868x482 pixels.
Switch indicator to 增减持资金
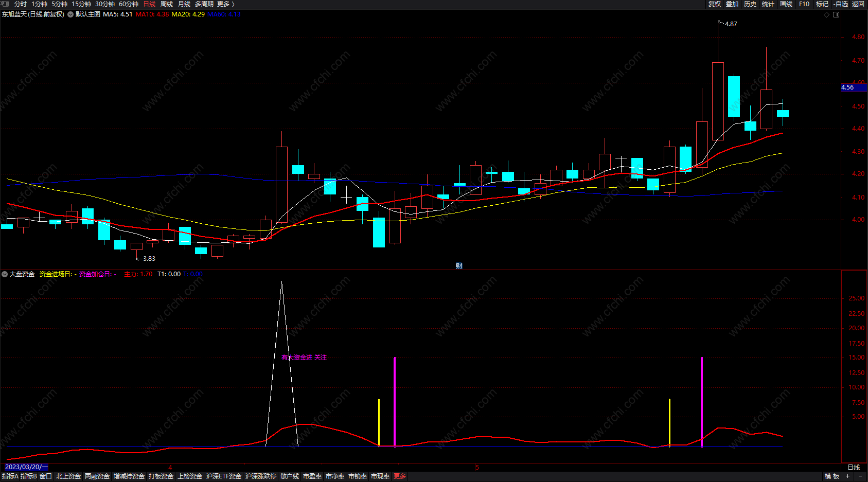129,476
